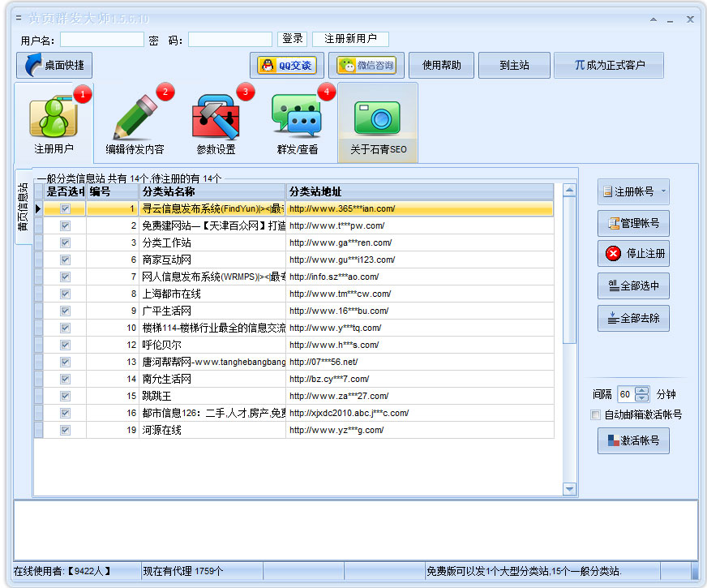Uncheck the 河源在线 site row
707x588 pixels.
coord(65,430)
